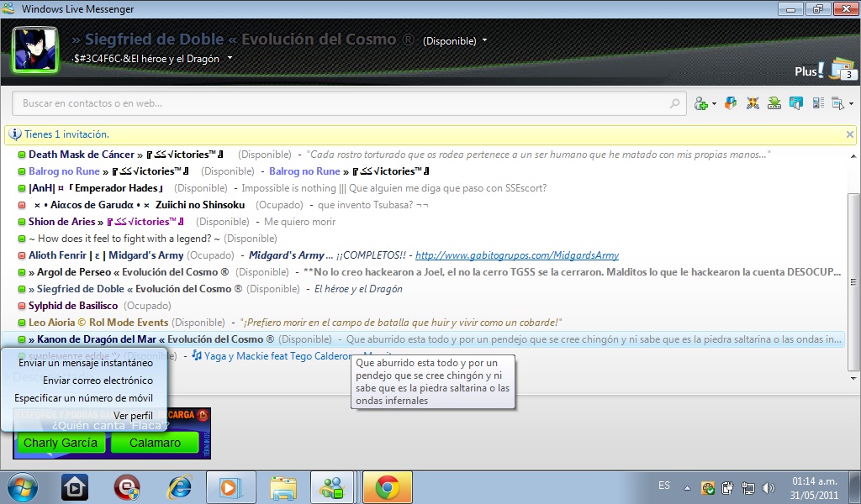The width and height of the screenshot is (861, 504).
Task: Answer 'Calamaro' in the ad quiz
Action: click(x=155, y=443)
